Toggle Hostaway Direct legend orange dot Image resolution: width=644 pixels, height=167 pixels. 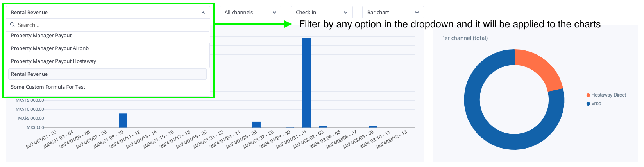point(588,95)
